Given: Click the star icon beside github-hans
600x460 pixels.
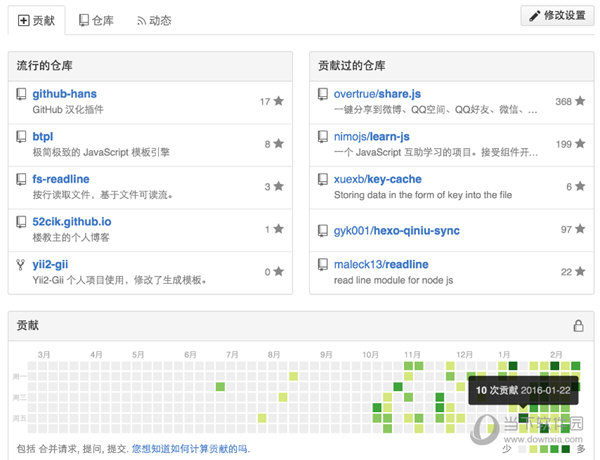Looking at the screenshot, I should pos(278,101).
